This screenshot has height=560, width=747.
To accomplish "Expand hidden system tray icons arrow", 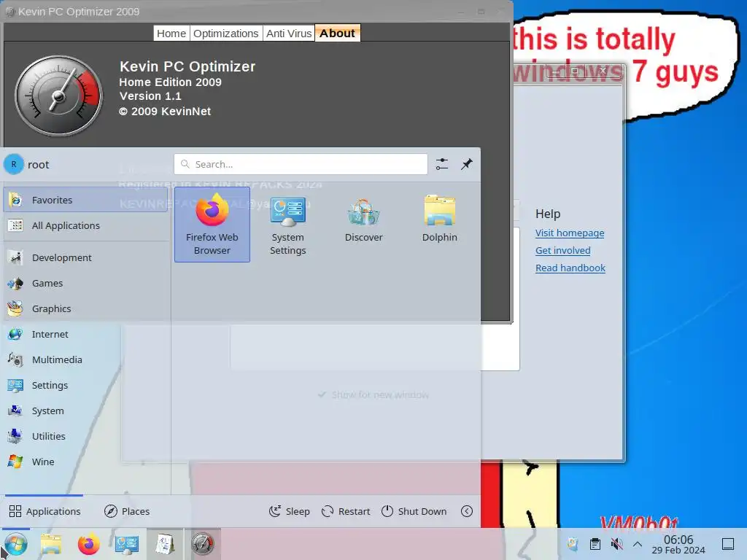I will coord(638,544).
